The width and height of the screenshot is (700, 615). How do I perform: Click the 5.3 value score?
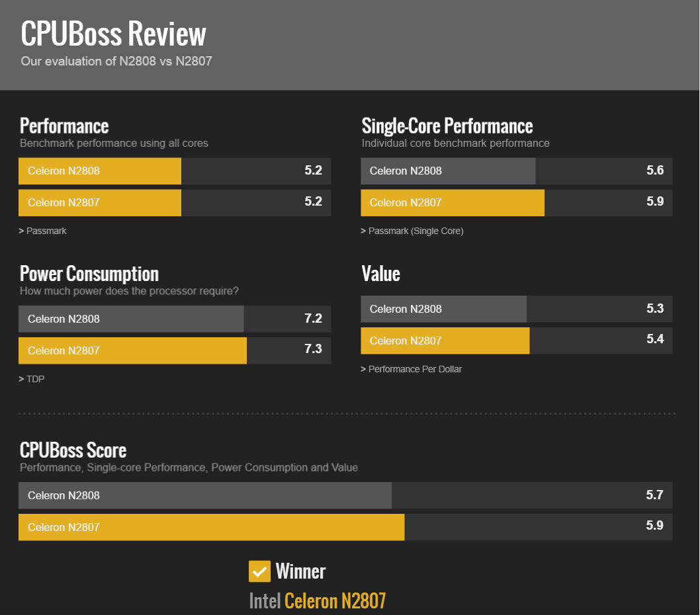(655, 308)
